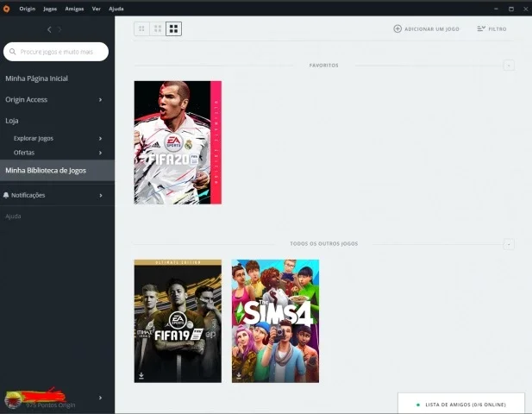
Task: Expand the Origin Access chevron
Action: (100, 100)
